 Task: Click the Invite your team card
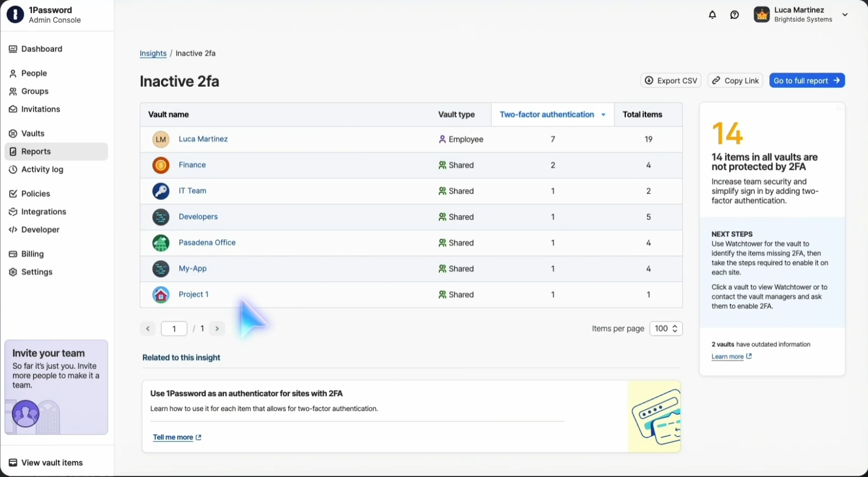pos(56,387)
